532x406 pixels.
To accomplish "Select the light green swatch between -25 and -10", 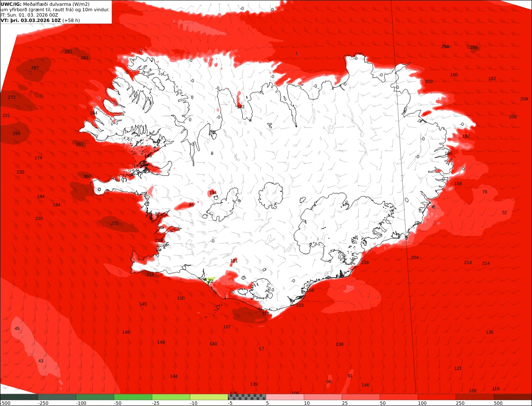I will tap(171, 397).
